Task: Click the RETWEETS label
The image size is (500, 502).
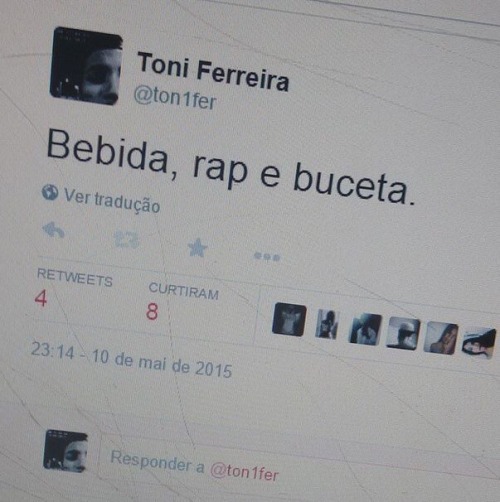Action: tap(75, 278)
